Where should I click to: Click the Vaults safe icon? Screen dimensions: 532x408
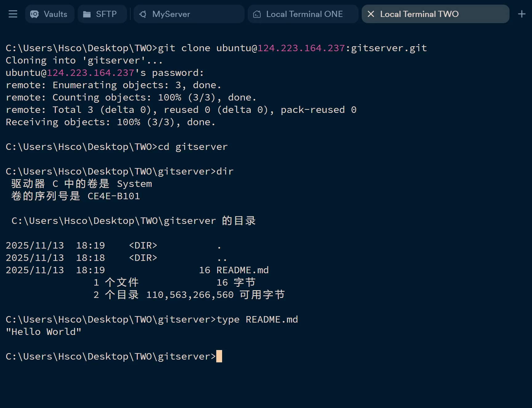(x=35, y=14)
